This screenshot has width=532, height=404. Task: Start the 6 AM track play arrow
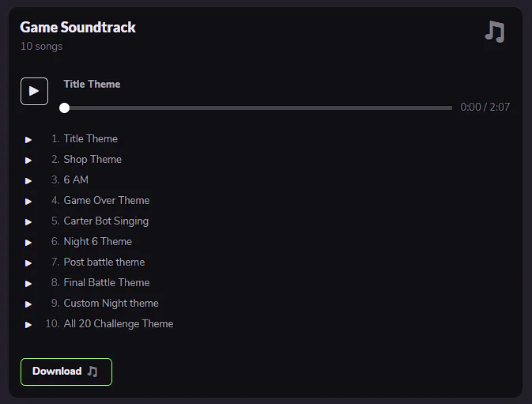coord(28,181)
